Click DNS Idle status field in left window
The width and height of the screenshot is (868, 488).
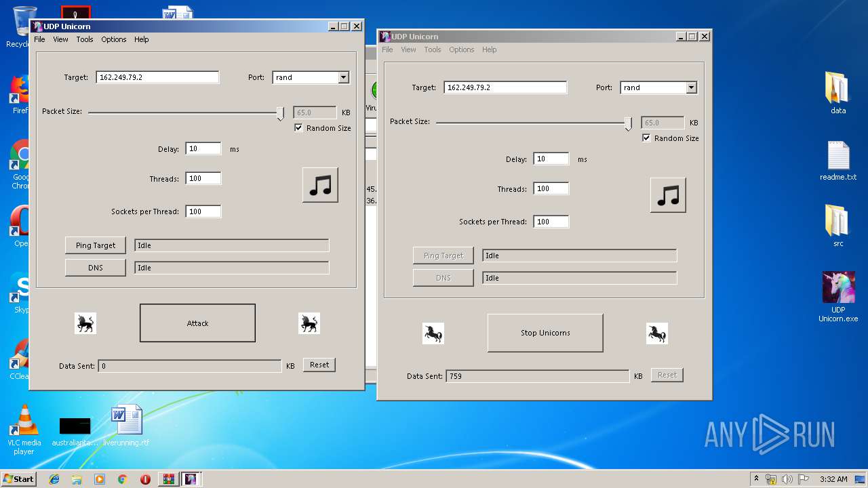(232, 268)
